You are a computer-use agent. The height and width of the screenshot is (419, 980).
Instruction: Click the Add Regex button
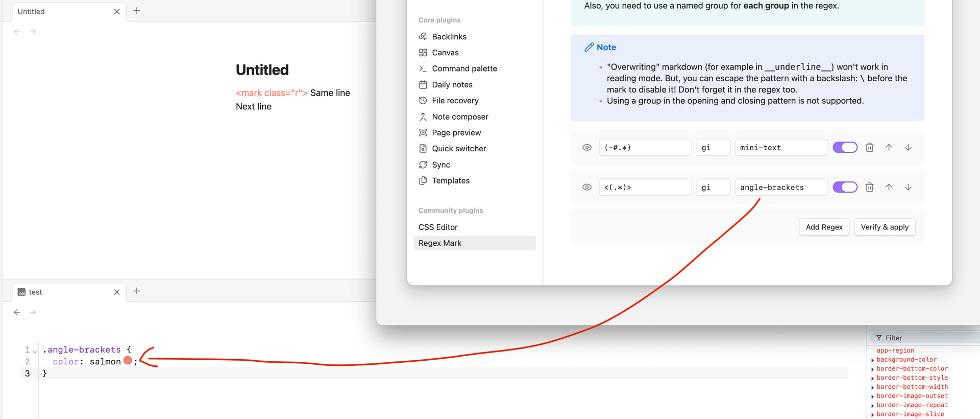click(x=824, y=227)
